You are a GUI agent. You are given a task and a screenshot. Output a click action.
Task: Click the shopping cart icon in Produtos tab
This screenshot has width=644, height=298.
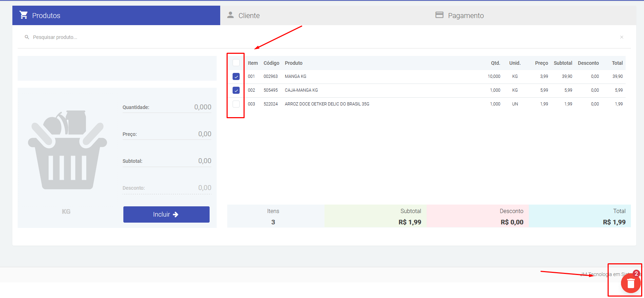(24, 15)
